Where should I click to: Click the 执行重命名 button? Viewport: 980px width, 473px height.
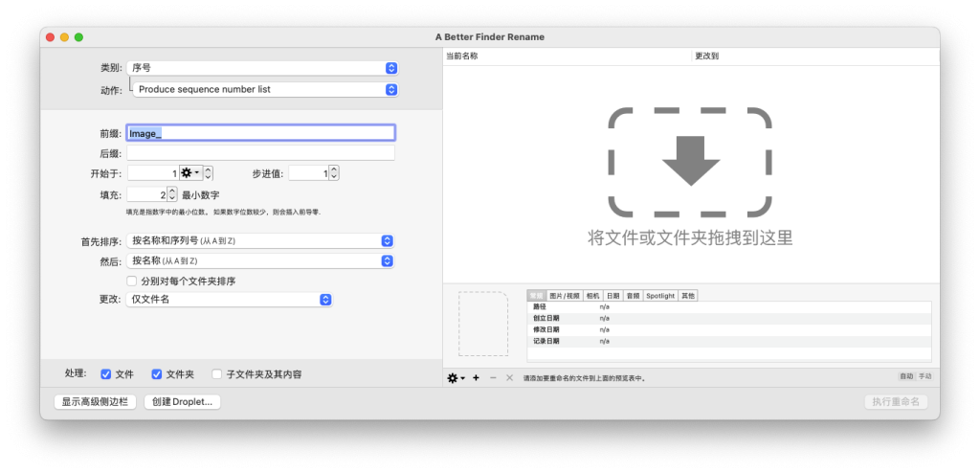pyautogui.click(x=896, y=402)
